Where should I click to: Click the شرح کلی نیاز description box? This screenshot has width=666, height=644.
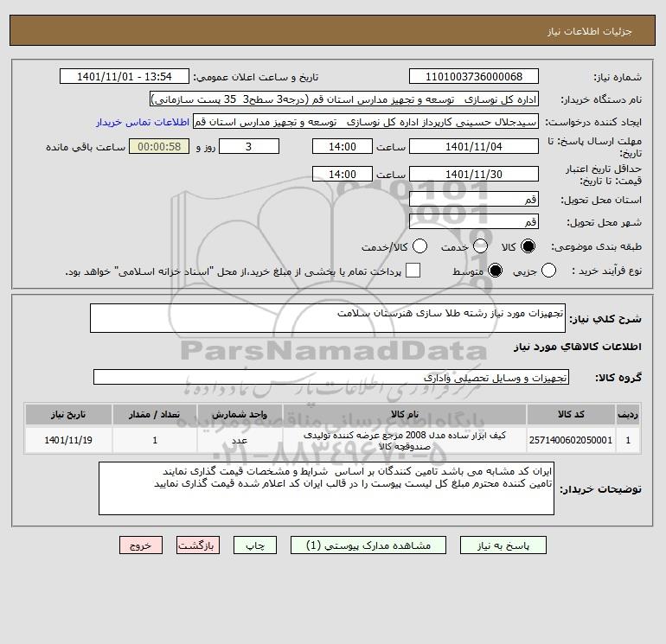coord(328,318)
